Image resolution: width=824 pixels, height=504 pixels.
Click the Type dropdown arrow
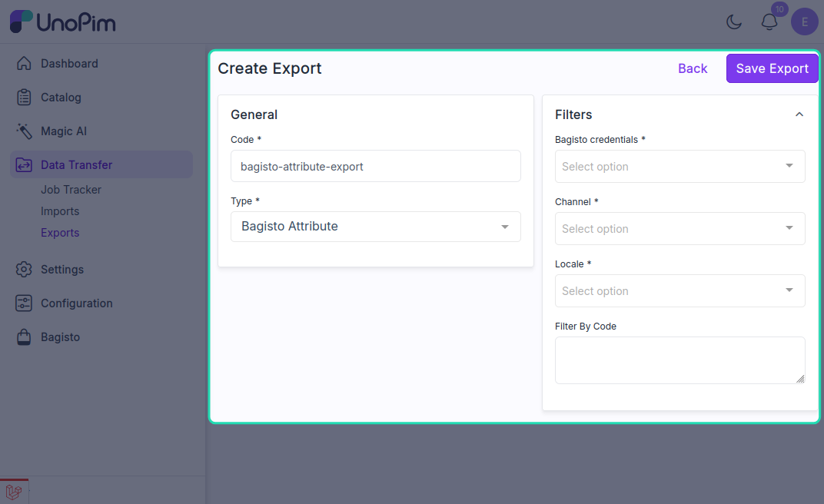click(505, 227)
